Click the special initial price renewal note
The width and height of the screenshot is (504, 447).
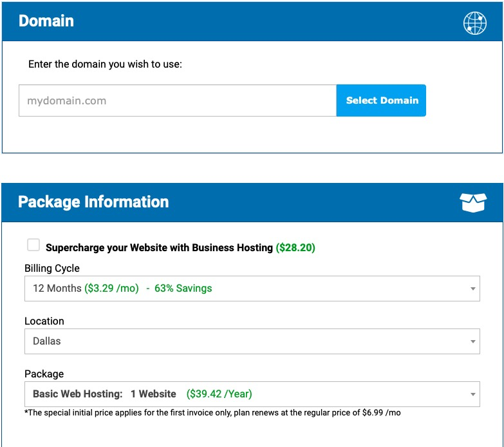(x=212, y=413)
